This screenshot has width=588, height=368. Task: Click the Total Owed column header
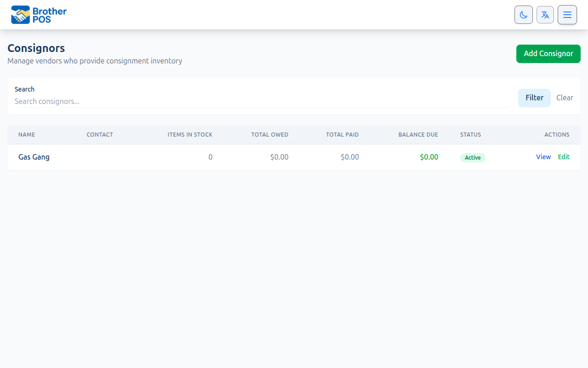270,135
